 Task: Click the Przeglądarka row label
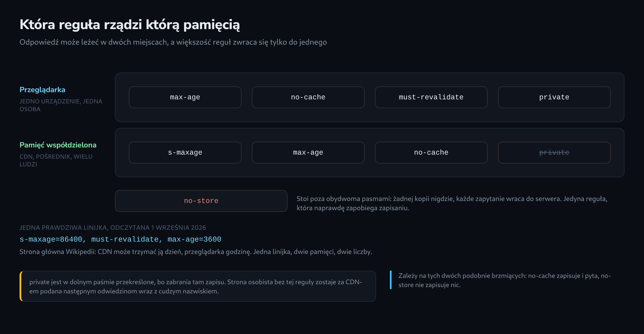42,90
